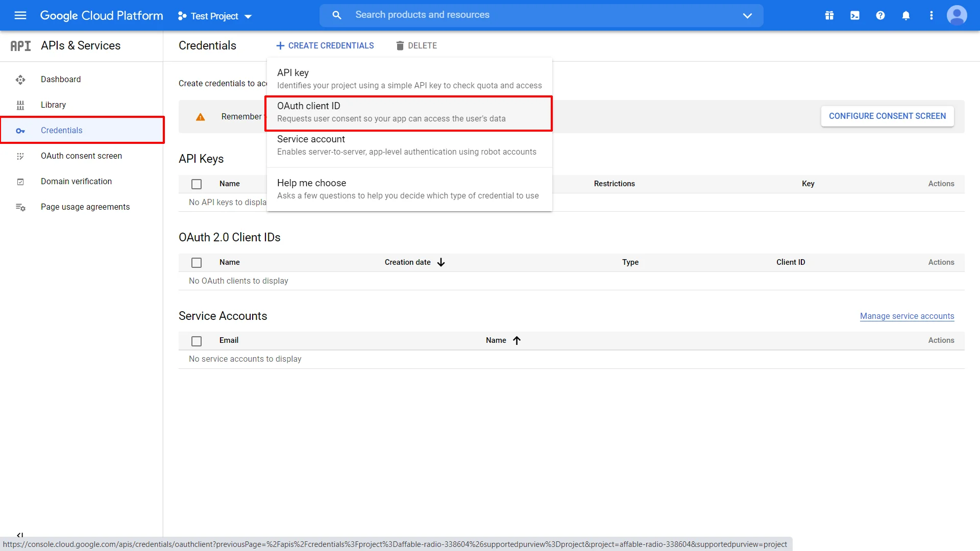Click the Dashboard sidebar icon
The height and width of the screenshot is (551, 980).
[20, 80]
